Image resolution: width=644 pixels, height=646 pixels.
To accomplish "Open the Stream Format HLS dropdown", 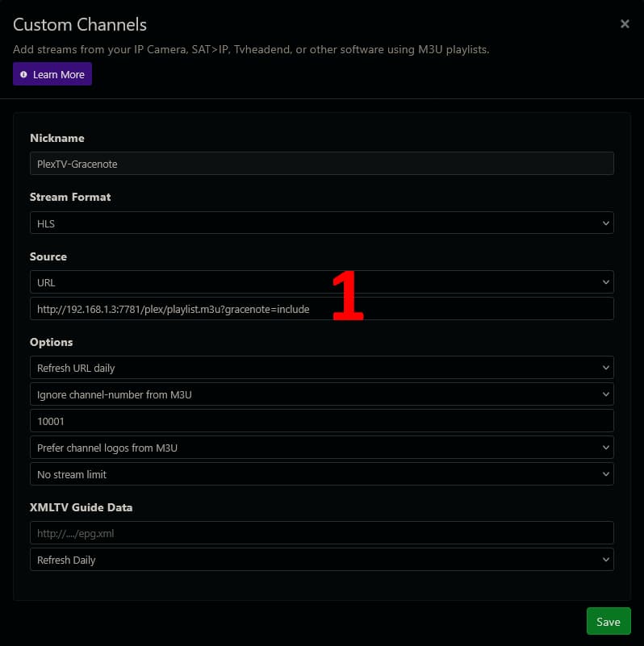I will (x=321, y=223).
